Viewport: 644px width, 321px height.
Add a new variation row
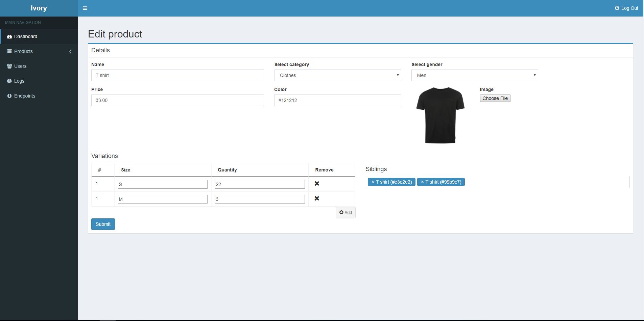(x=345, y=213)
